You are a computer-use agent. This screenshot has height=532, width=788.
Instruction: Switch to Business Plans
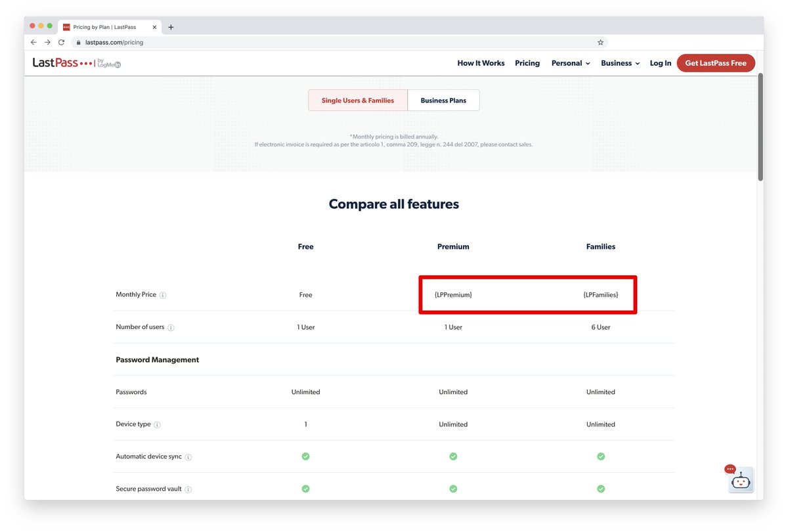point(443,100)
